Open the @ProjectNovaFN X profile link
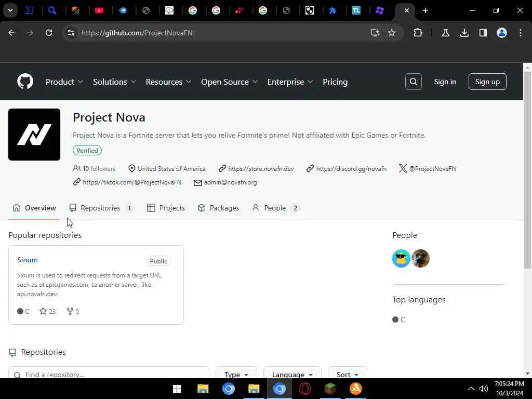 433,169
